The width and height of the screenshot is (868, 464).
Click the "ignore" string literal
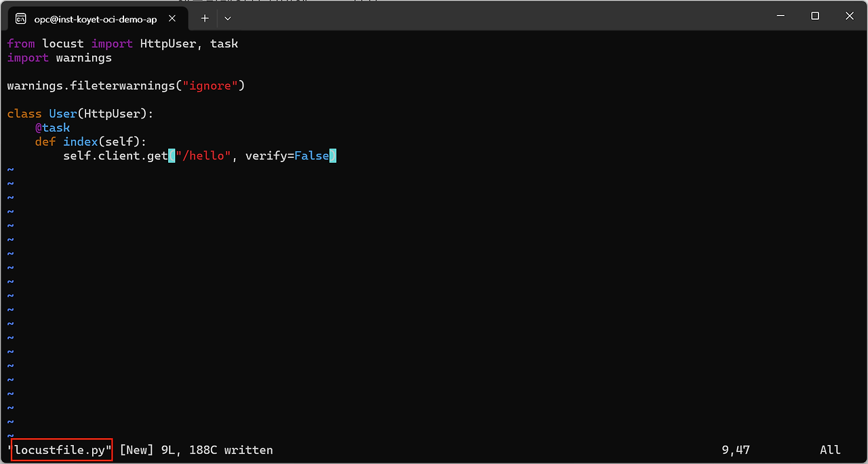pyautogui.click(x=210, y=85)
